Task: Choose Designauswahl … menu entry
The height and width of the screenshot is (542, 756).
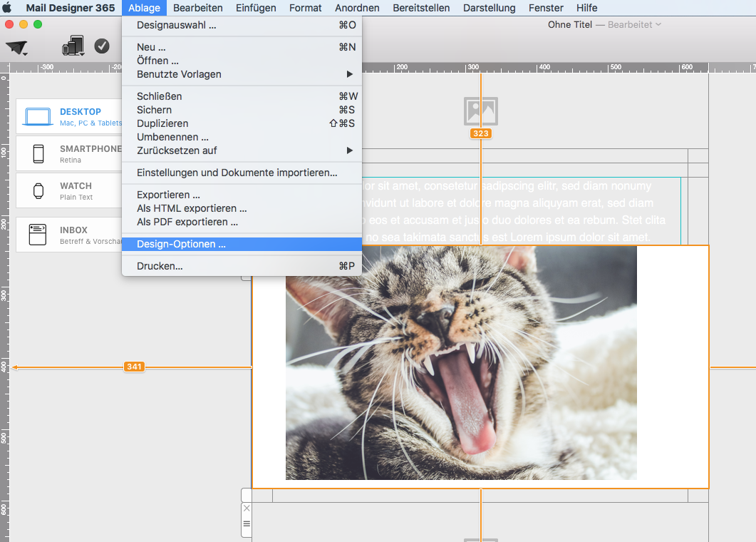Action: coord(242,25)
